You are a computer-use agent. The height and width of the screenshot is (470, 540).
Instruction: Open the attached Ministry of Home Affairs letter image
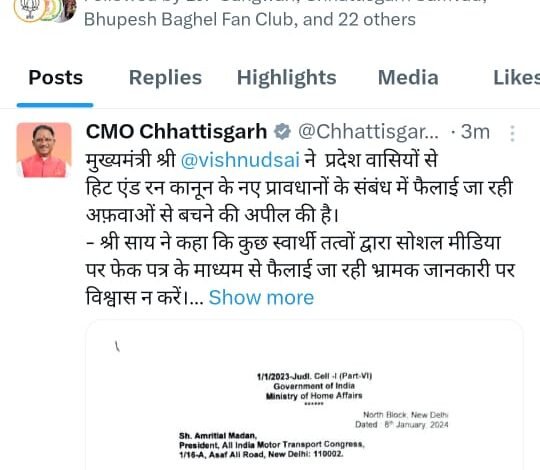(304, 395)
